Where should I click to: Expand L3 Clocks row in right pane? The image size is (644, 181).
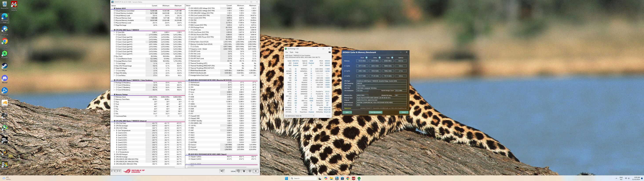click(x=189, y=46)
